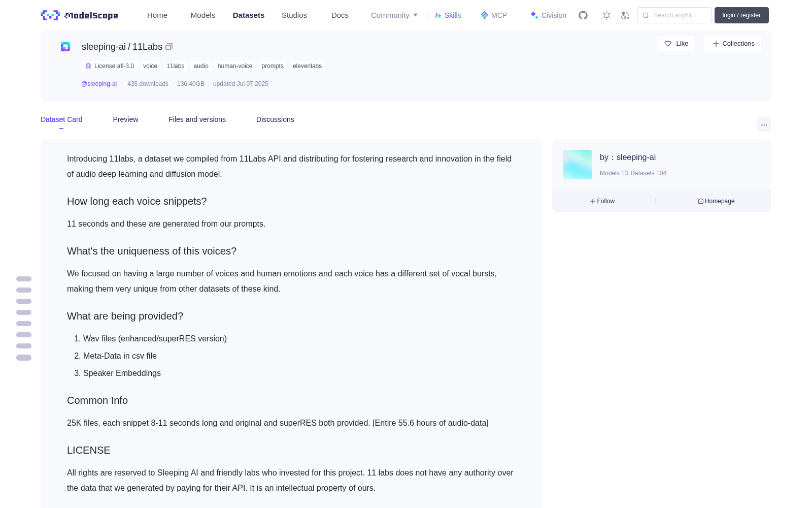Click the ModelScope logo
This screenshot has width=812, height=508.
click(79, 15)
